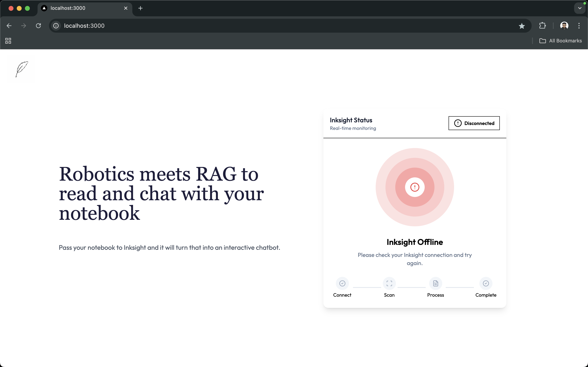Click the Process step document icon
The image size is (588, 367).
(435, 283)
